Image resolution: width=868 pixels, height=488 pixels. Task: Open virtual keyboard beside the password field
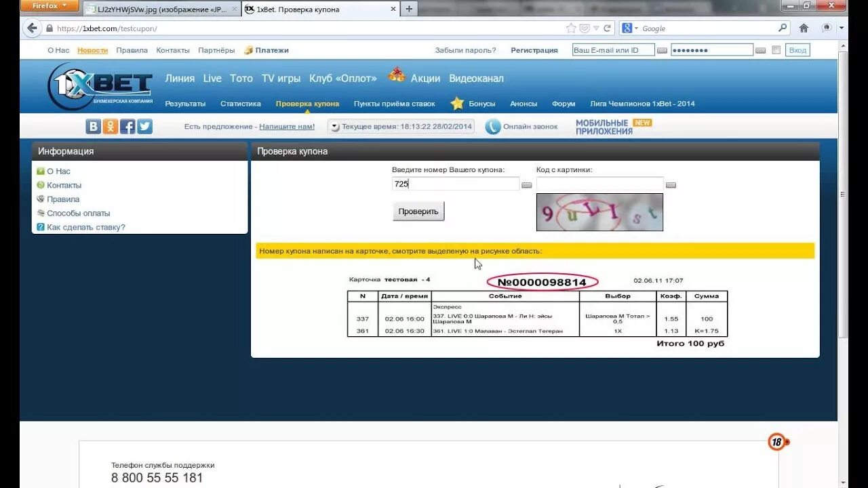(761, 51)
